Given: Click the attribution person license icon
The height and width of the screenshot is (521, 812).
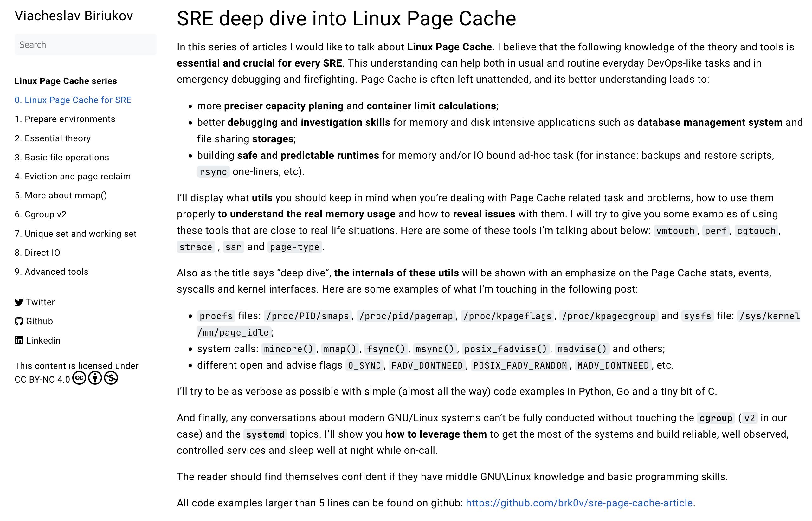Looking at the screenshot, I should 95,378.
